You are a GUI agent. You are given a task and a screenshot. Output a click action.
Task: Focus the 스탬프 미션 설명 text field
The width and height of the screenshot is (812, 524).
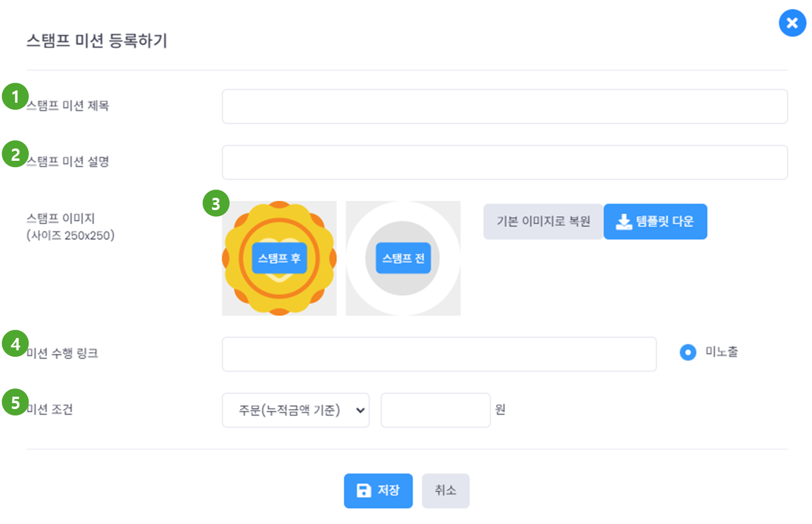[504, 163]
